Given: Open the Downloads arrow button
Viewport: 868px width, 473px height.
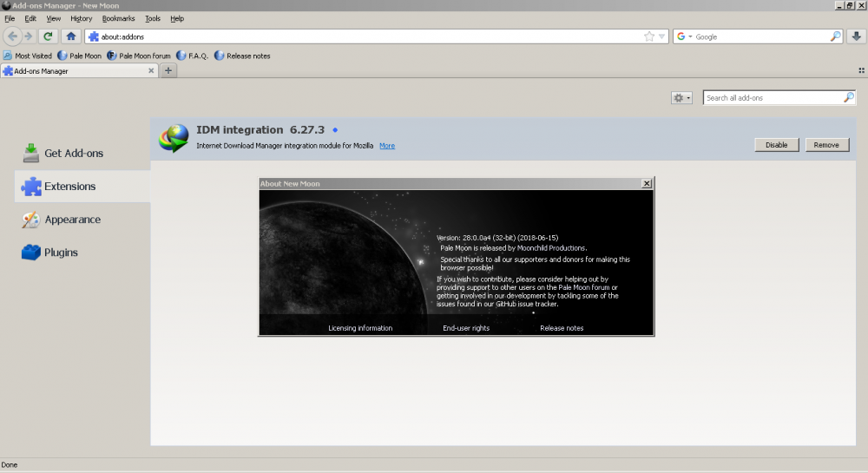Looking at the screenshot, I should [856, 36].
